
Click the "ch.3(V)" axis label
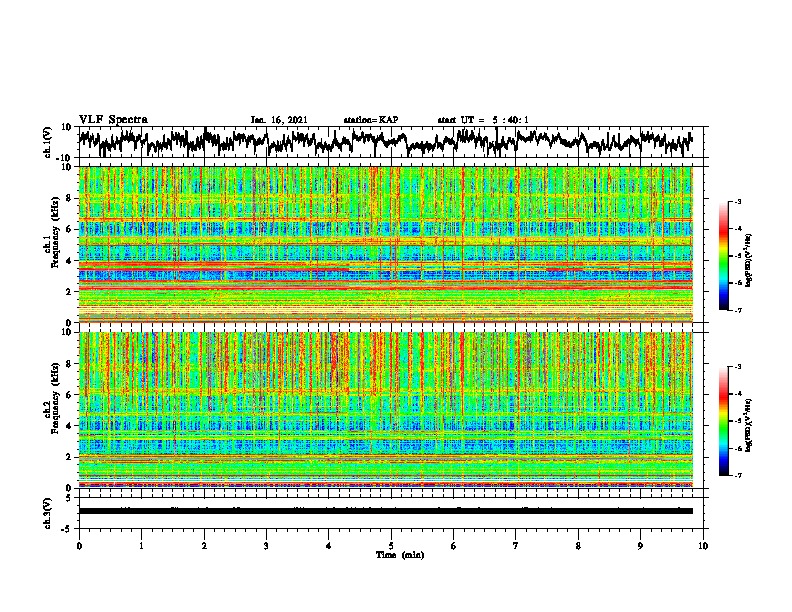coord(48,514)
